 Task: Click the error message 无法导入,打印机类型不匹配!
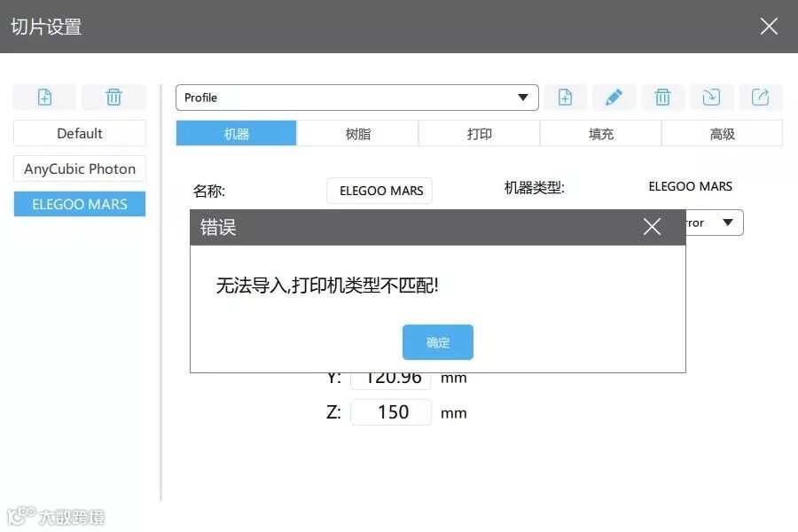327,286
